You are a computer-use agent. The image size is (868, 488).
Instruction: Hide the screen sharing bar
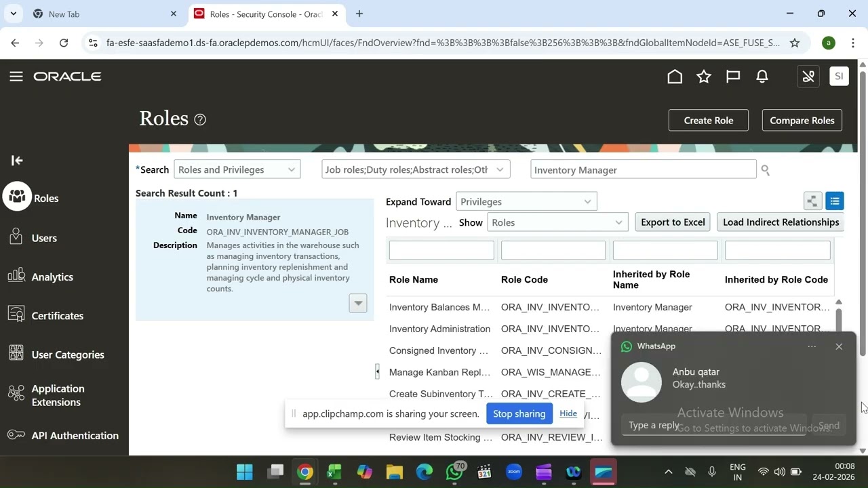(x=568, y=413)
